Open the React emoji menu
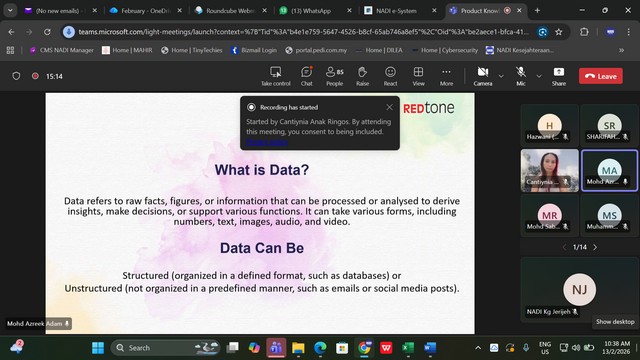The height and width of the screenshot is (360, 640). (390, 76)
